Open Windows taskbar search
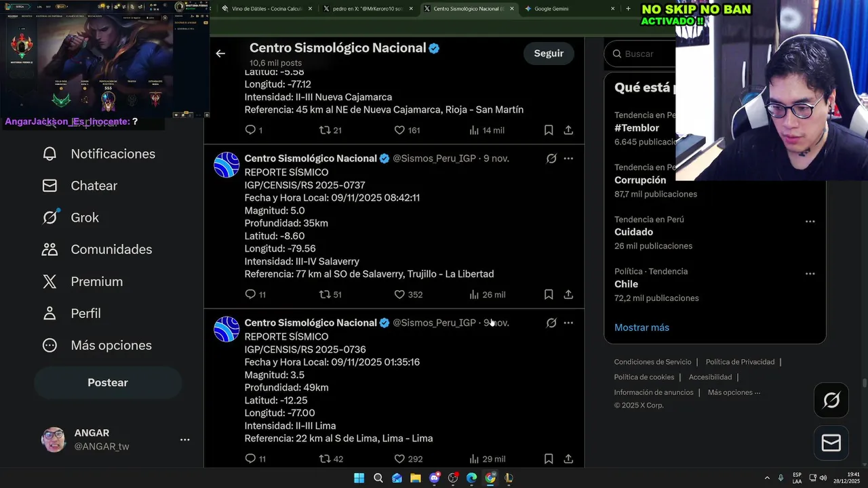 coord(378,478)
